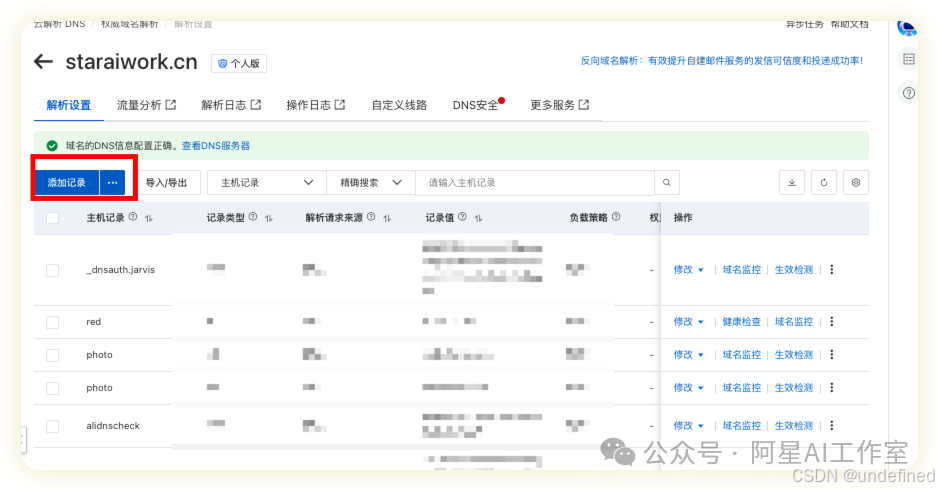Open more actions for alidnscheck row

tap(832, 426)
